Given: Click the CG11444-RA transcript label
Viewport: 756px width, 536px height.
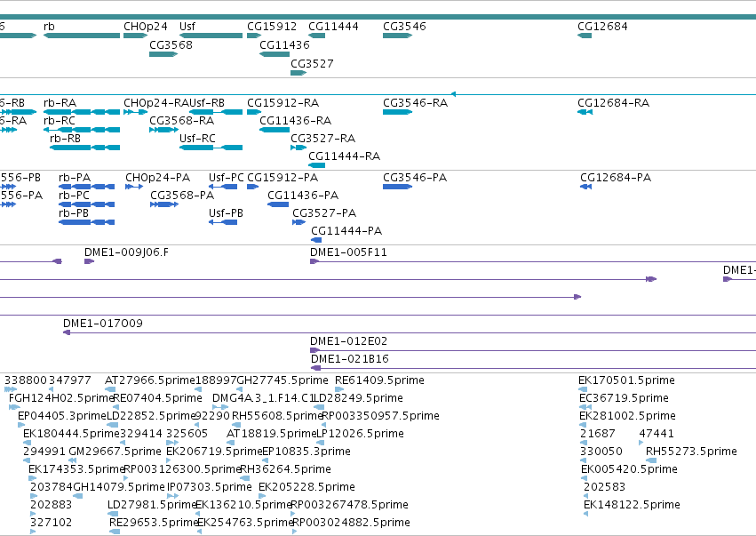Looking at the screenshot, I should (345, 156).
